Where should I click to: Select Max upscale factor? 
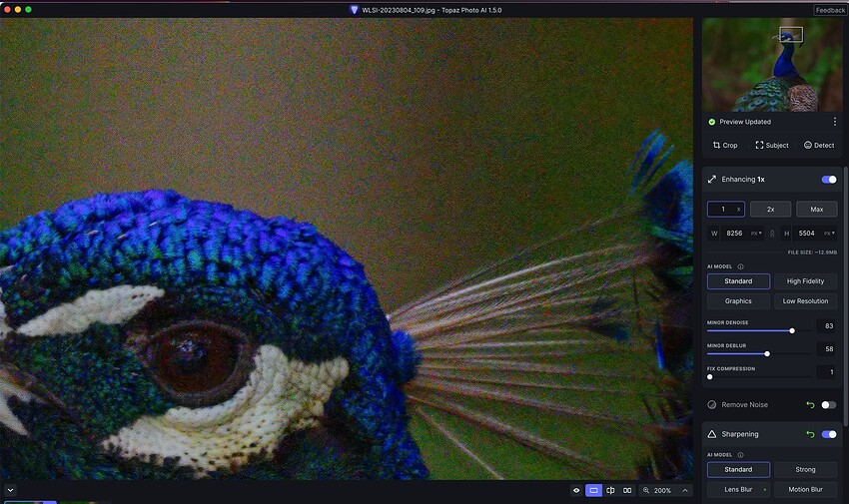pyautogui.click(x=816, y=210)
